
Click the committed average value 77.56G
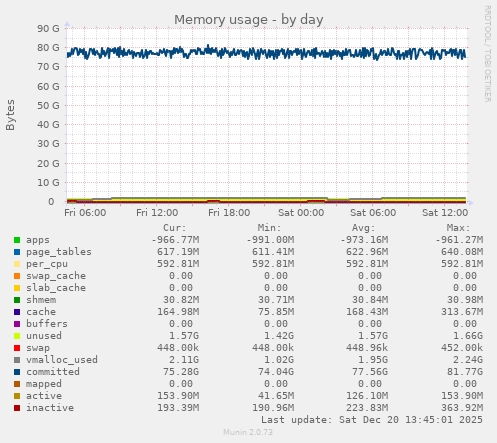[370, 372]
